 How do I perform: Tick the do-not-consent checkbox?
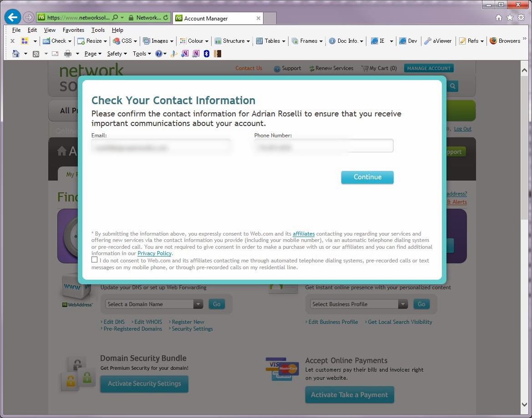pyautogui.click(x=94, y=260)
